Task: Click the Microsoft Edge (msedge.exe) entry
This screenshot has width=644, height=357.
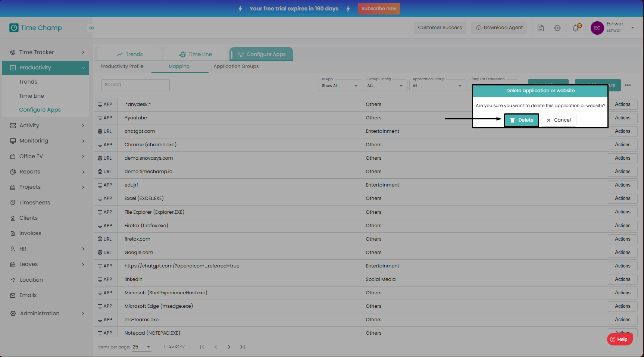Action: 159,306
